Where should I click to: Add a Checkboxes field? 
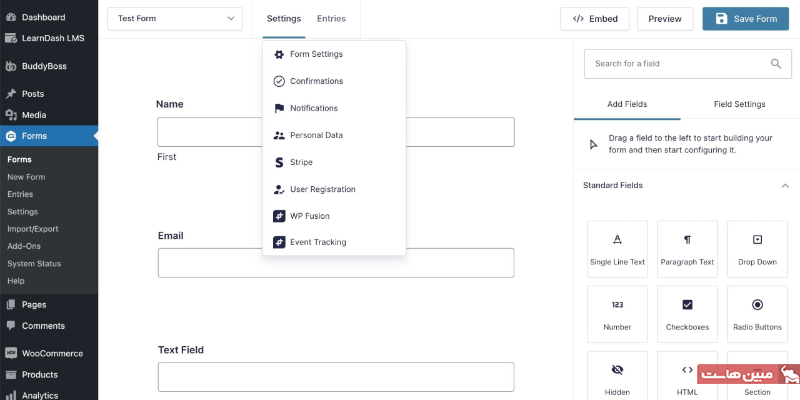click(687, 314)
